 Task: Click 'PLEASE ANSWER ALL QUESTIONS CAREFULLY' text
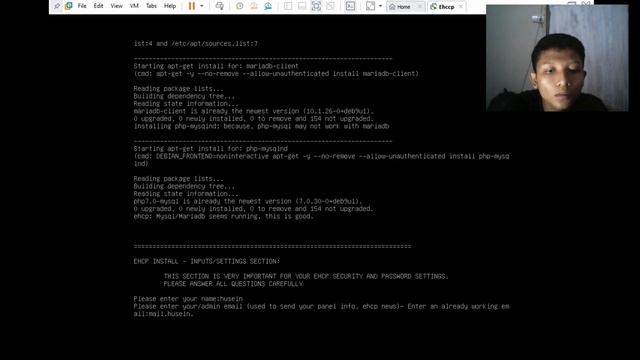[x=233, y=284]
